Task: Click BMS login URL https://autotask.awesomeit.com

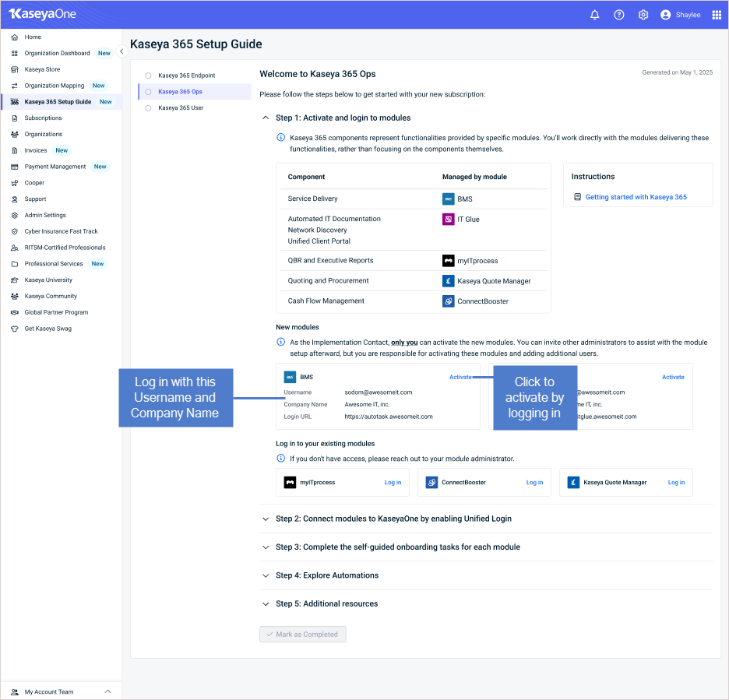Action: (389, 417)
